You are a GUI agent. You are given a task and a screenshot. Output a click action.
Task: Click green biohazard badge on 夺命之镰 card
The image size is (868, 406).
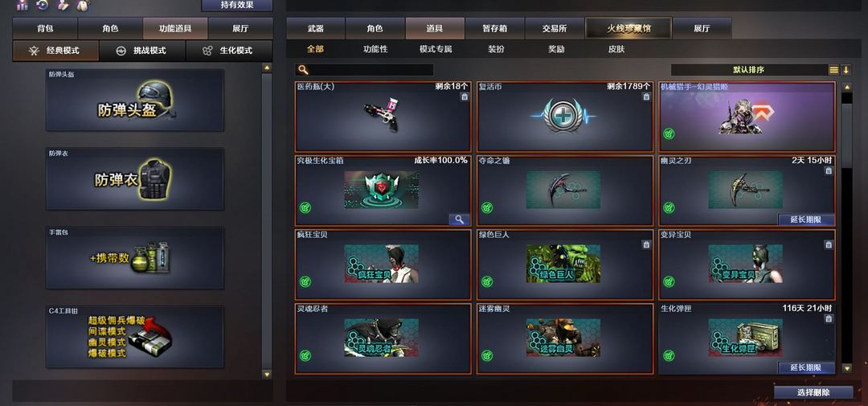click(x=487, y=207)
